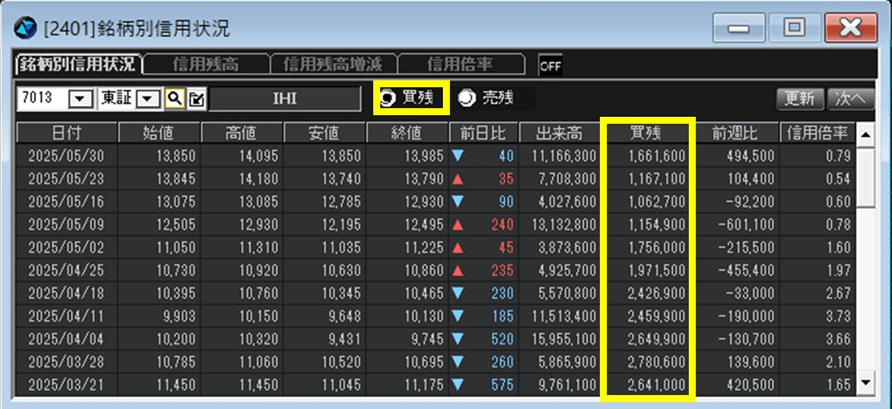Viewport: 892px width, 409px height.
Task: Click the 次へ next button
Action: pos(851,98)
